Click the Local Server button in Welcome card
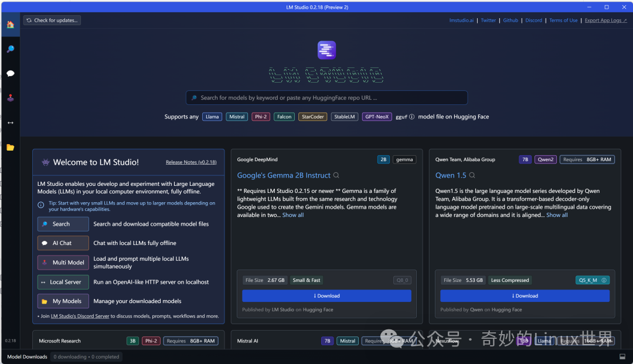633x364 pixels. [63, 282]
